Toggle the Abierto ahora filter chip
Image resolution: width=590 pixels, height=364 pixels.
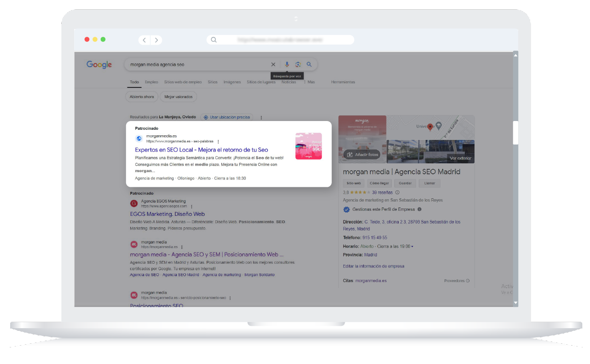(x=142, y=97)
